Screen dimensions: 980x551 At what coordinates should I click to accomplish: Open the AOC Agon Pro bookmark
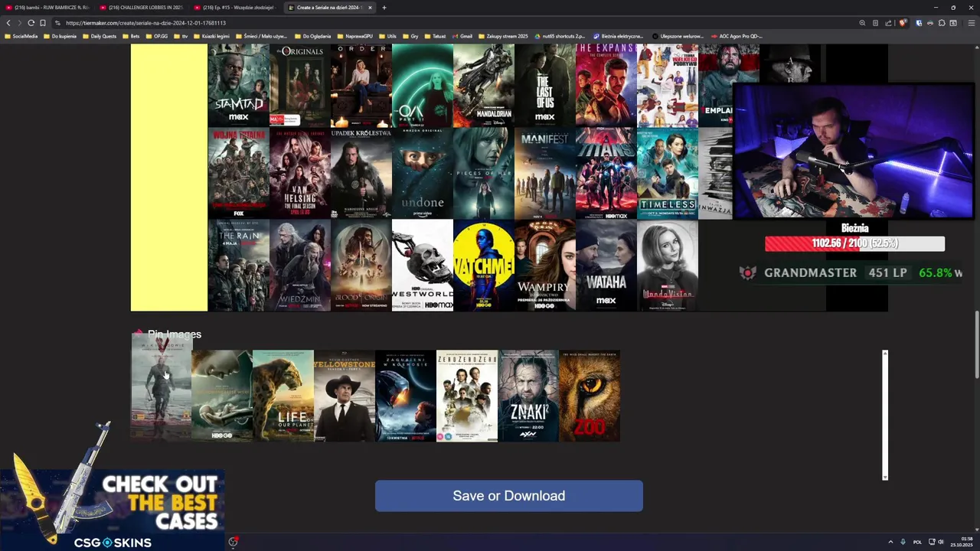click(737, 36)
